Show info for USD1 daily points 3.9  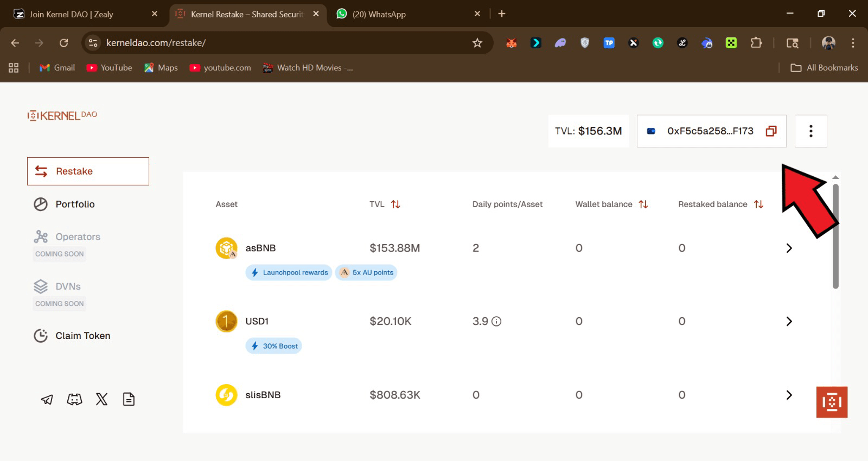pos(496,321)
